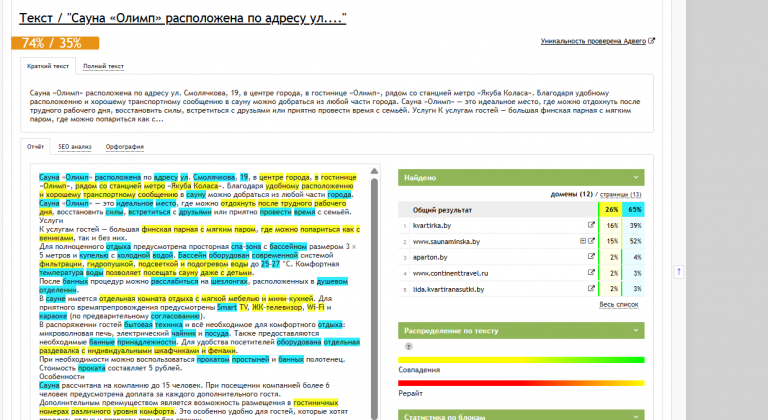The width and height of the screenshot is (768, 420).
Task: Open lida.kvartiranasutki.by external link icon
Action: [x=591, y=289]
